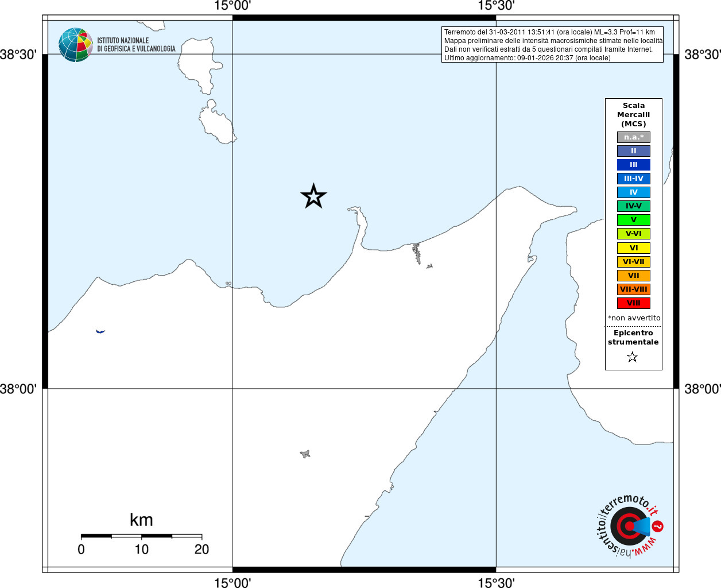Select the II intensity legend box
This screenshot has width=721, height=588.
[634, 151]
